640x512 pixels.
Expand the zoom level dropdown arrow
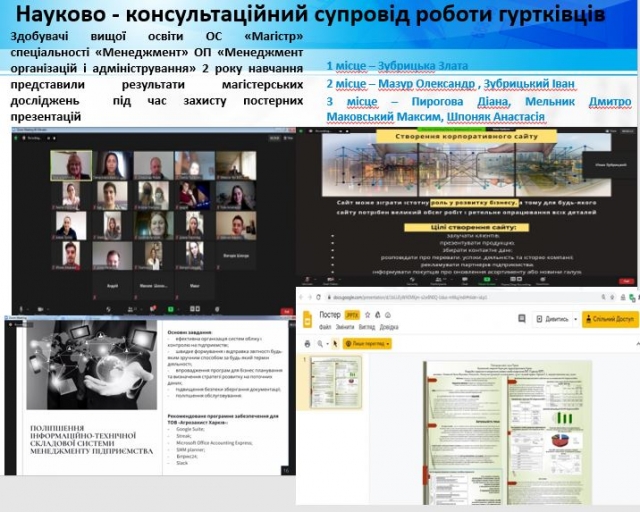[x=327, y=344]
